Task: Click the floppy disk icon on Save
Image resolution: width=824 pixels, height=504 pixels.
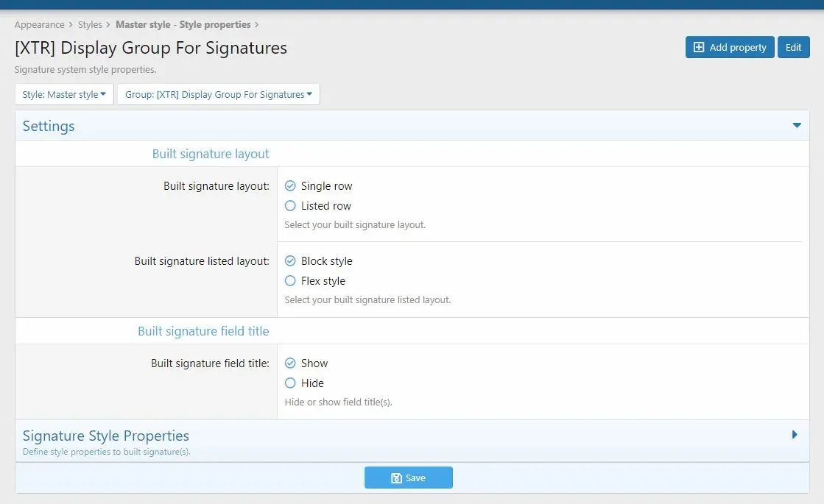Action: 396,478
